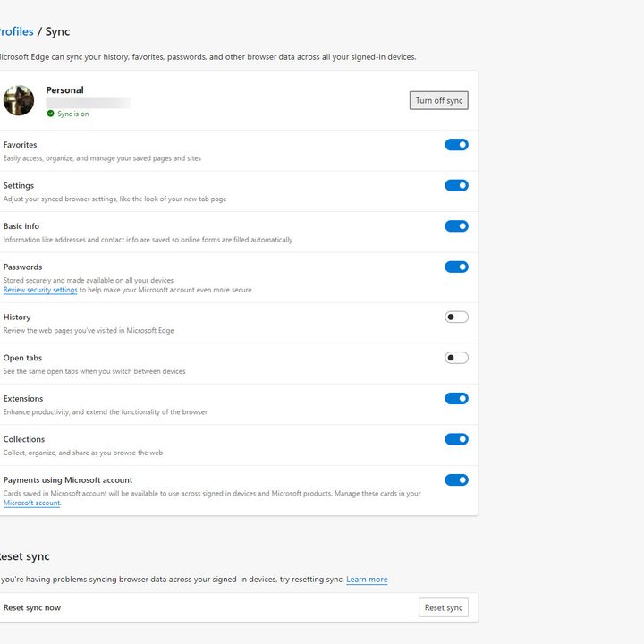
Task: Disable Passwords sync toggle
Action: [x=456, y=267]
